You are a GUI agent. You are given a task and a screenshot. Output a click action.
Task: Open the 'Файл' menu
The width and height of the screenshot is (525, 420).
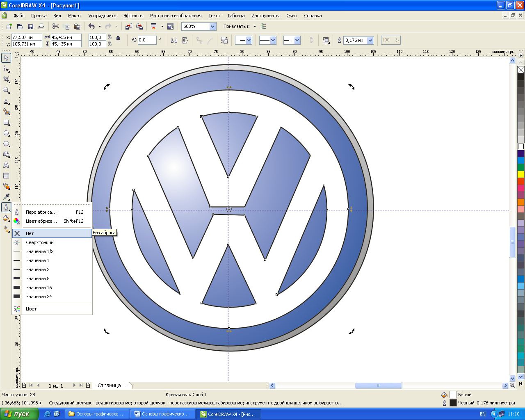pos(19,16)
